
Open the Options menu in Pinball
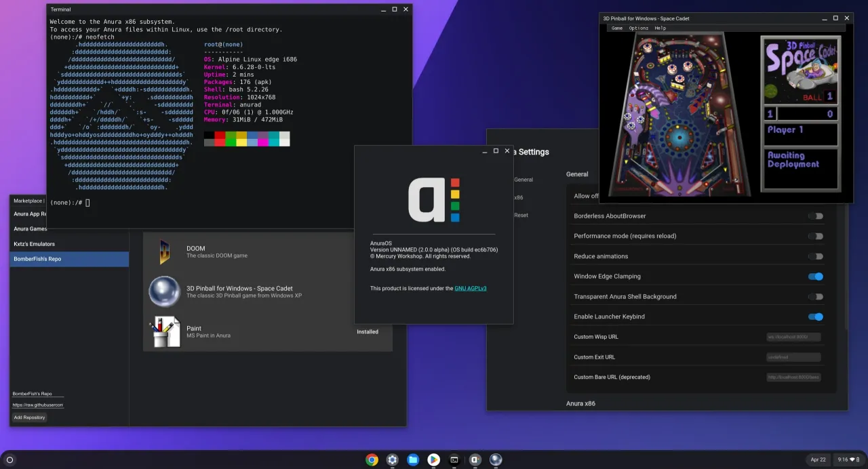(638, 28)
